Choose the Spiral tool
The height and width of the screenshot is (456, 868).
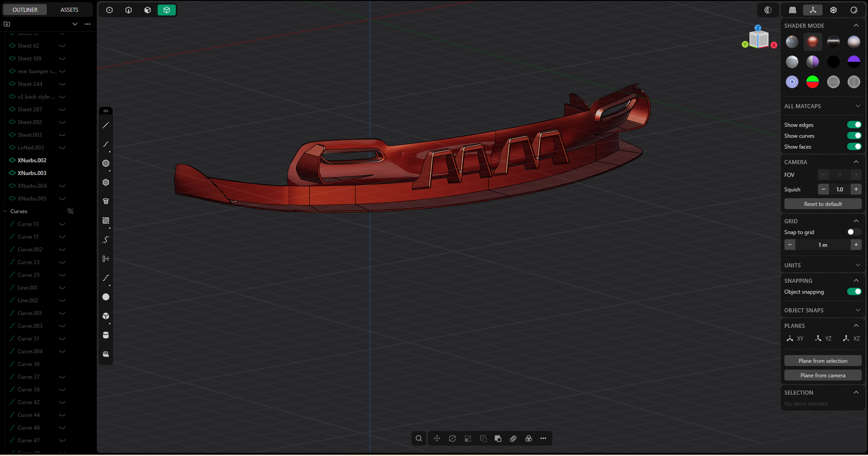pyautogui.click(x=106, y=201)
